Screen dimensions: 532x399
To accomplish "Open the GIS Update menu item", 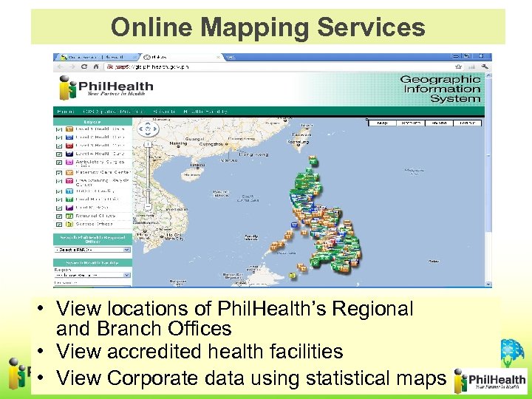I will pos(113,112).
